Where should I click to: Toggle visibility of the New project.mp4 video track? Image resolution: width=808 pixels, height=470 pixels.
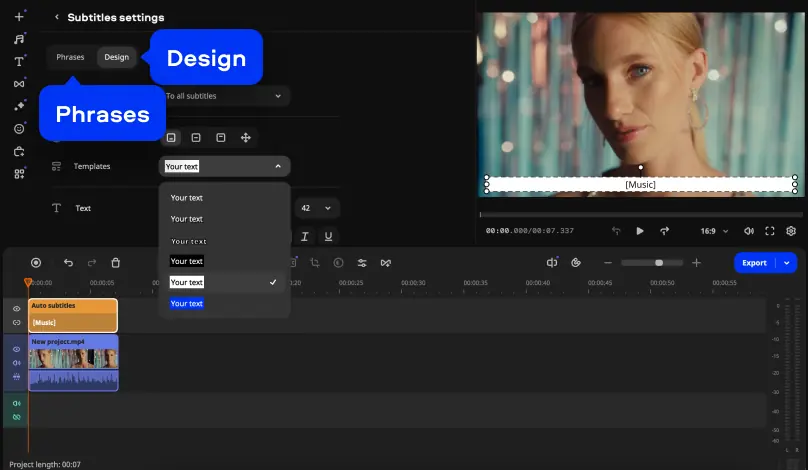pyautogui.click(x=16, y=349)
